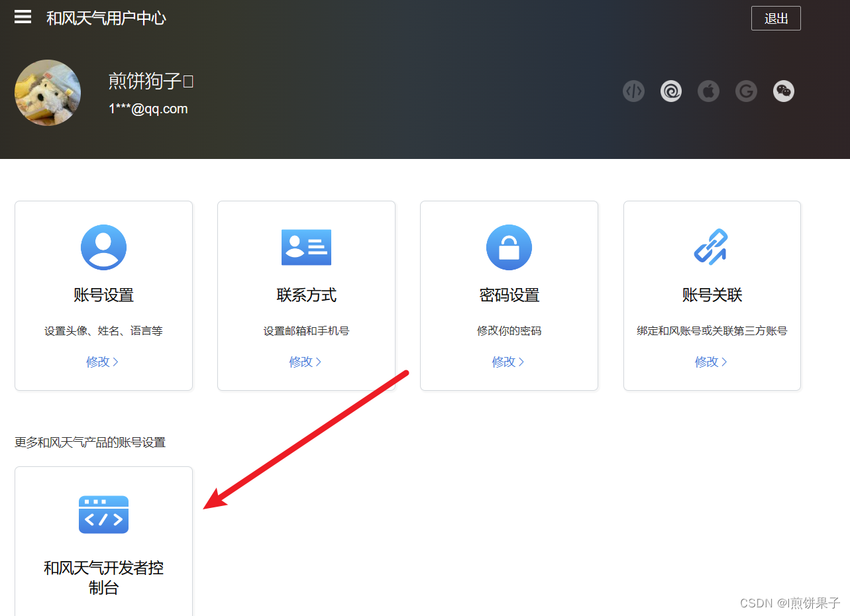
Task: Click 修改 link under 账号设置
Action: (x=102, y=362)
